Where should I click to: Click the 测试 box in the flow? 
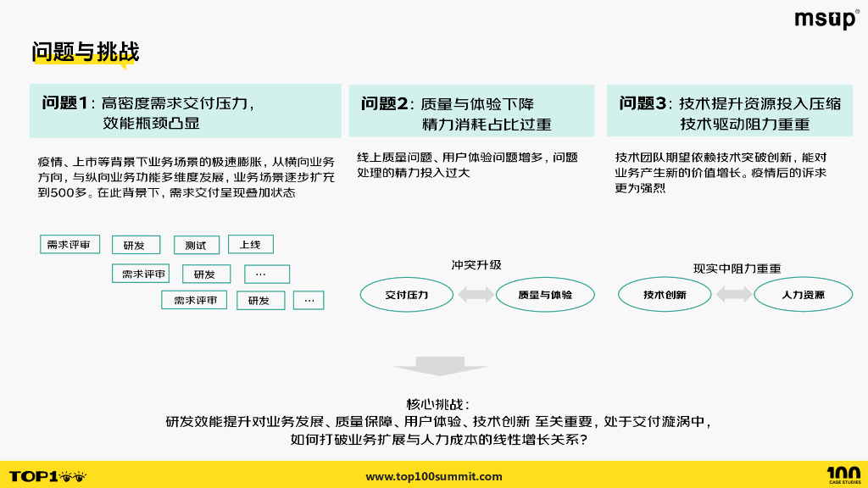[x=196, y=244]
